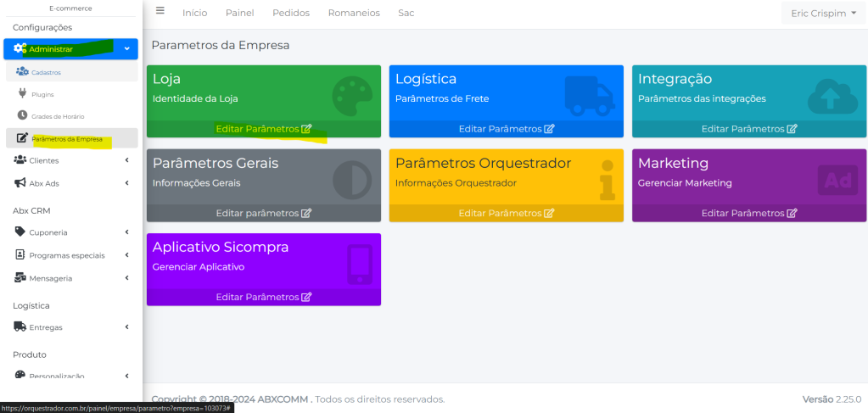
Task: Go to the Pedidos top menu item
Action: point(290,13)
